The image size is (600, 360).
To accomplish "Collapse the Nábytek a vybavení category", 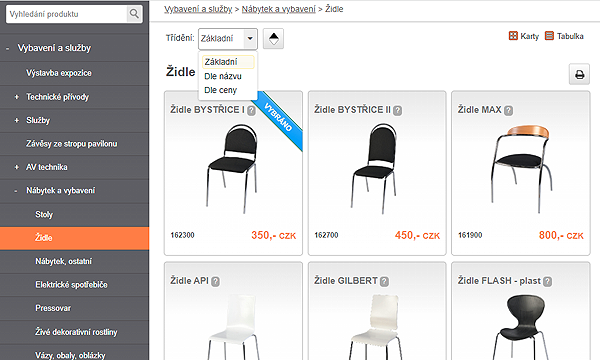I will click(16, 191).
